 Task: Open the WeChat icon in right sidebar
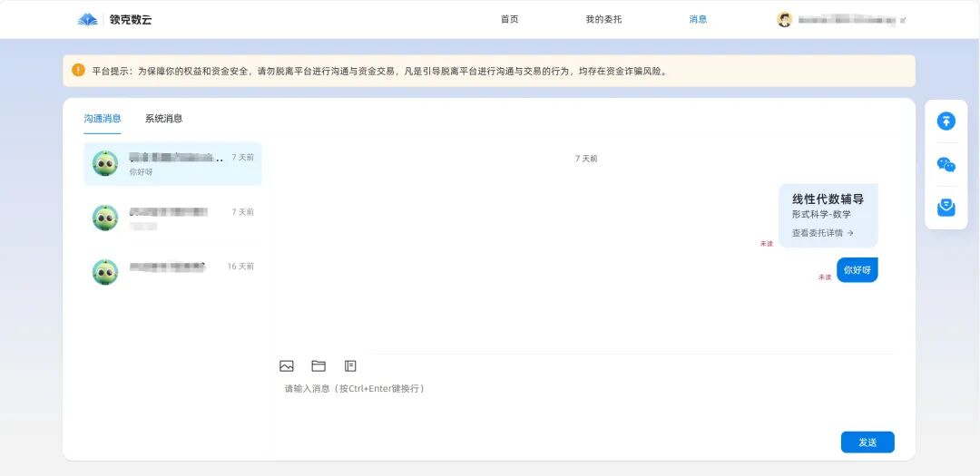click(946, 164)
